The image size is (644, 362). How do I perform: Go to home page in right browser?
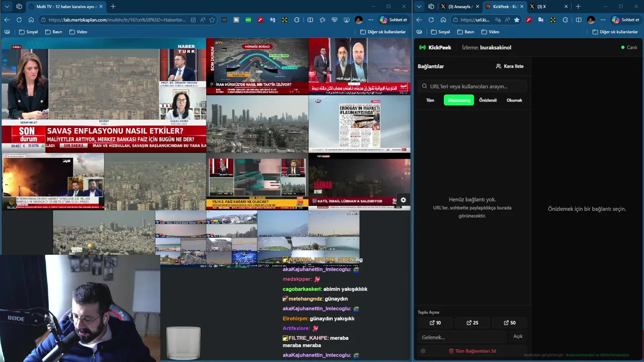[x=443, y=20]
